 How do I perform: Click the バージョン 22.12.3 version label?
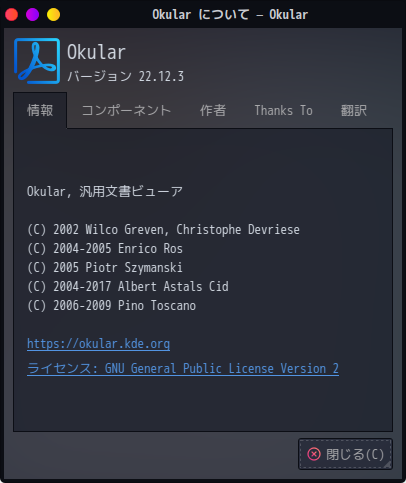click(125, 76)
